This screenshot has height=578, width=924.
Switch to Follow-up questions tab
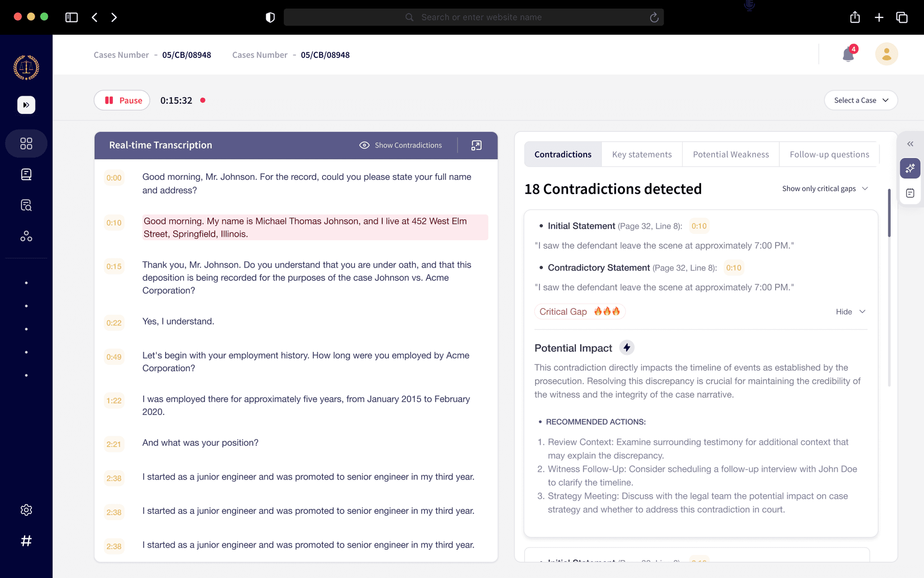coord(829,154)
